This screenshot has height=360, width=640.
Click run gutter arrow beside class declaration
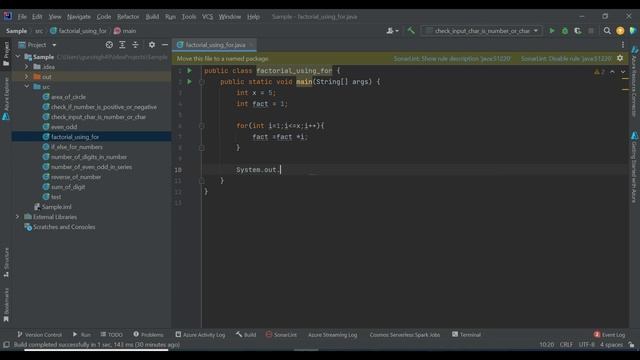pyautogui.click(x=189, y=71)
